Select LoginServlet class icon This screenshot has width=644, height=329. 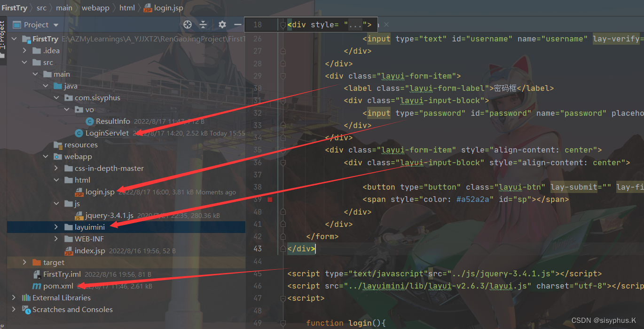click(79, 133)
